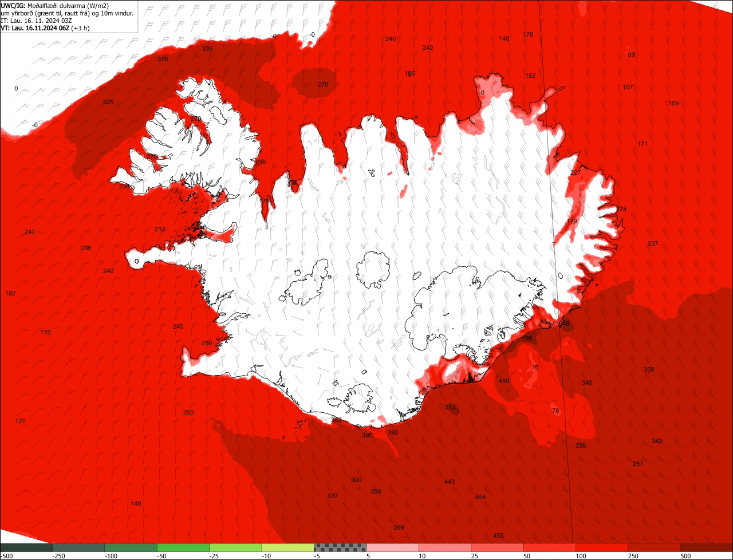Screen dimensions: 733x560
Task: Click the legend swatch between 10 and 25
Action: coord(445,547)
